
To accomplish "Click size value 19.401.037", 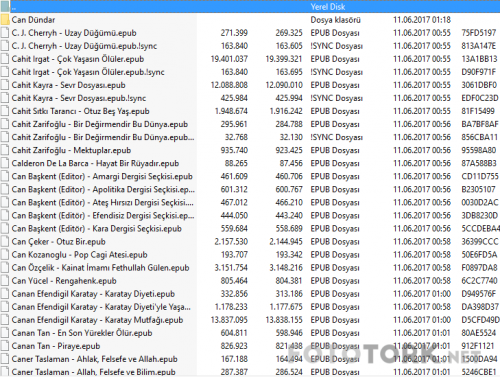I will 229,59.
